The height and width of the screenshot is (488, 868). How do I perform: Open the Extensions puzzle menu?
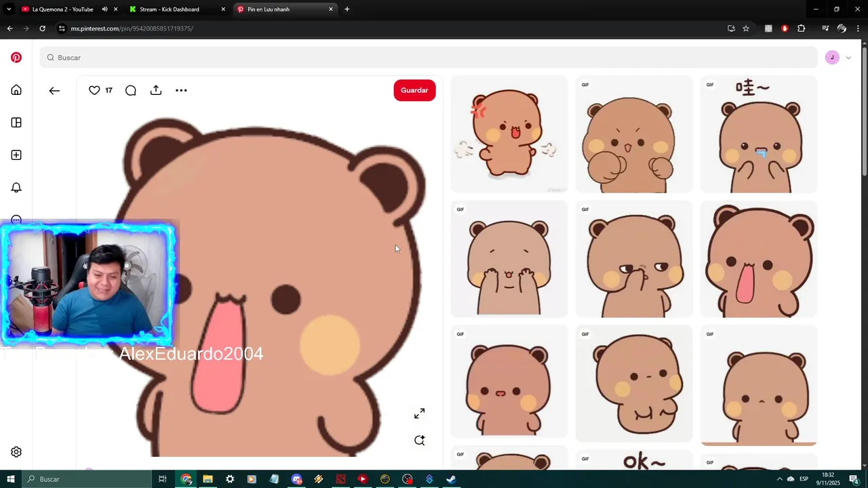coord(802,28)
